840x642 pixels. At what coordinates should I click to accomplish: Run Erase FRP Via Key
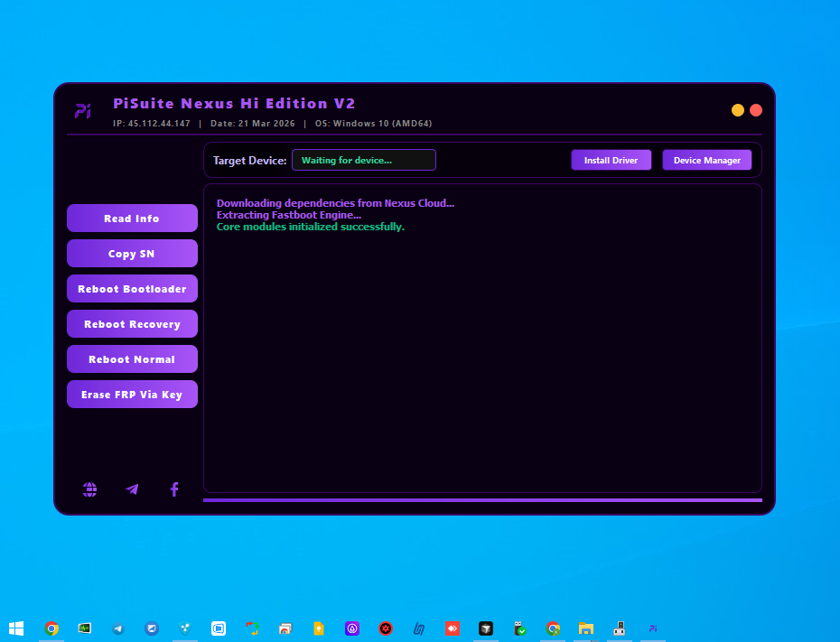tap(132, 395)
